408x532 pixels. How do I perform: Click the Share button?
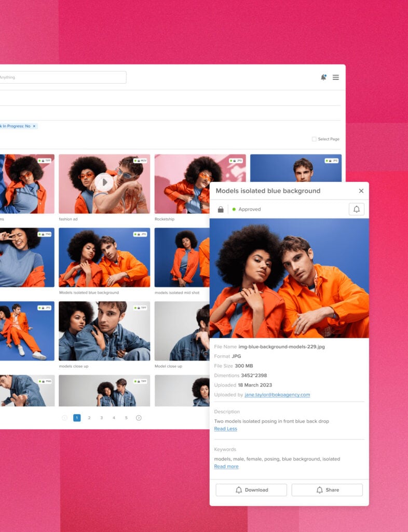click(327, 490)
